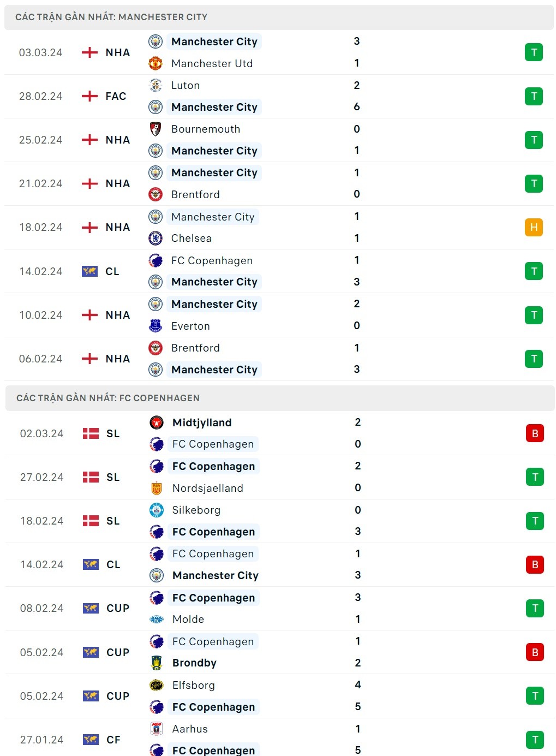Click the Denmark flag on 02.03.24 row
Image resolution: width=556 pixels, height=756 pixels.
(x=91, y=433)
